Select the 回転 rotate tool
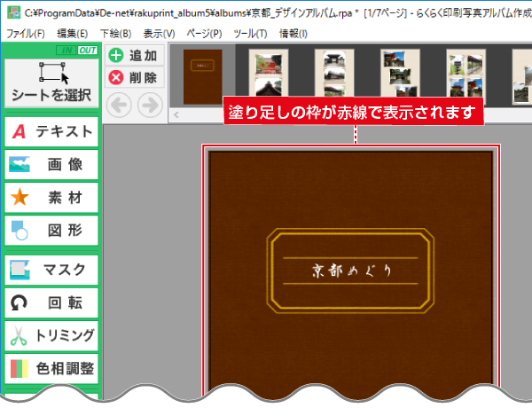The width and height of the screenshot is (532, 408). [51, 302]
